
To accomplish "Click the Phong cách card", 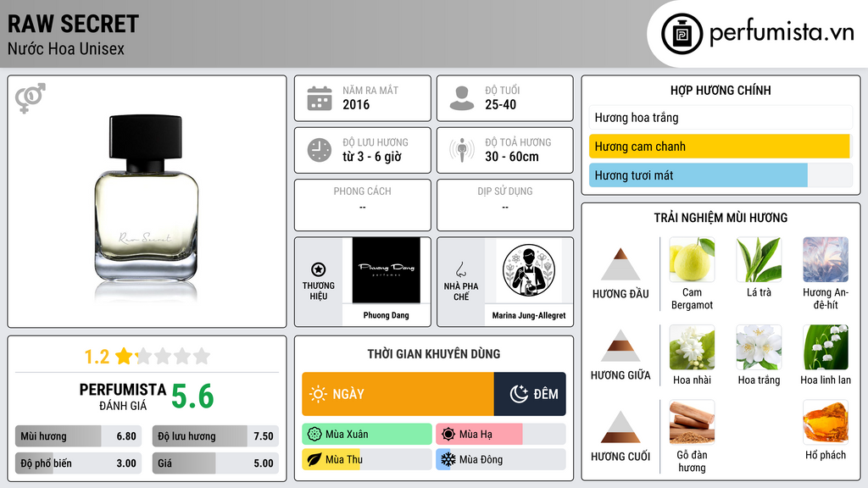I will click(363, 205).
